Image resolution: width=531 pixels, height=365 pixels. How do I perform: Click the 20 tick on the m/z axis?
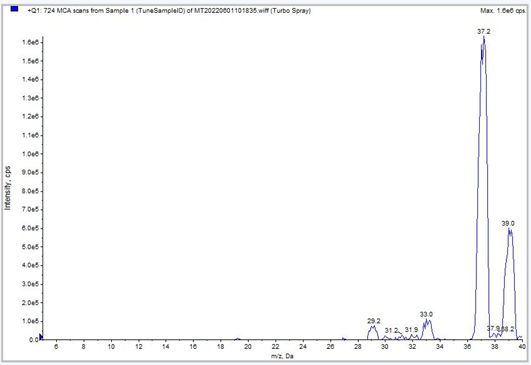tap(248, 346)
